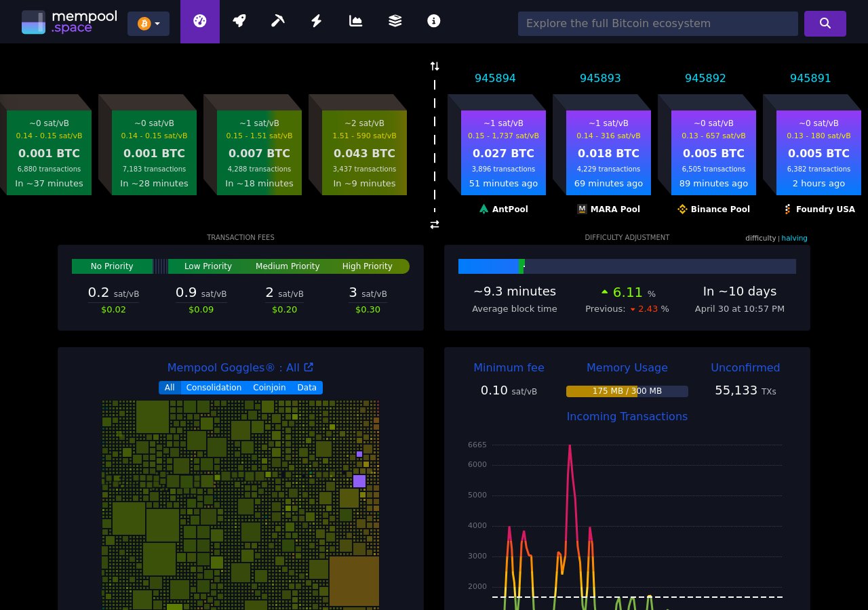This screenshot has height=610, width=868.
Task: Click the Memory Usage progress bar
Action: coord(627,391)
